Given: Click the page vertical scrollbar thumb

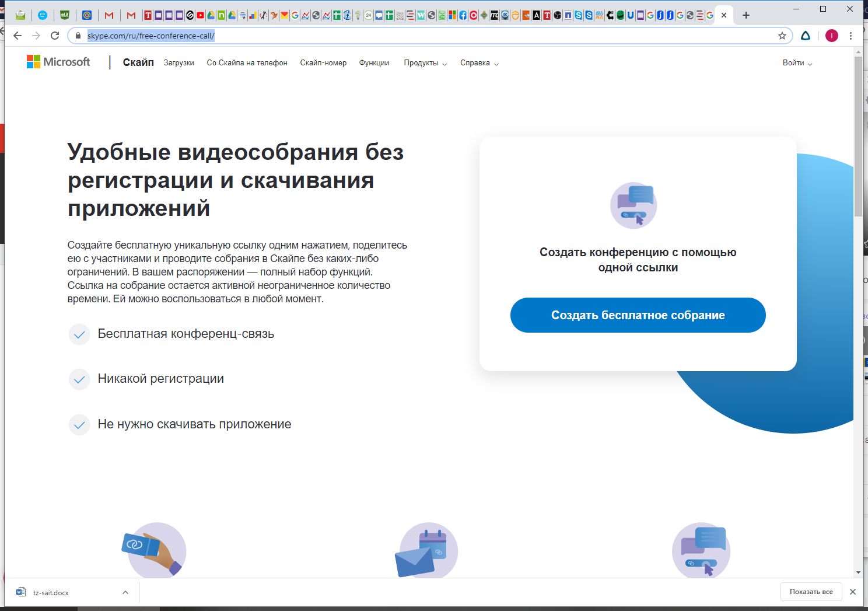Looking at the screenshot, I should click(x=858, y=137).
